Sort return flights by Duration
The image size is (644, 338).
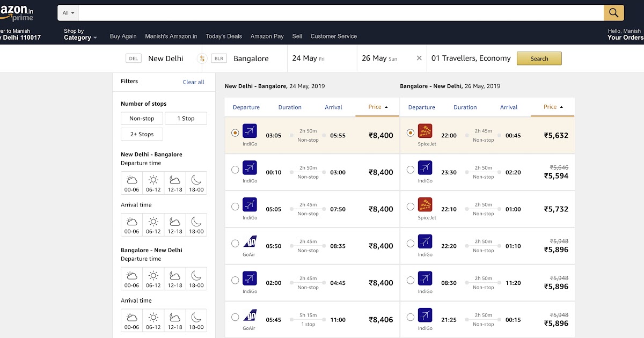click(x=465, y=107)
